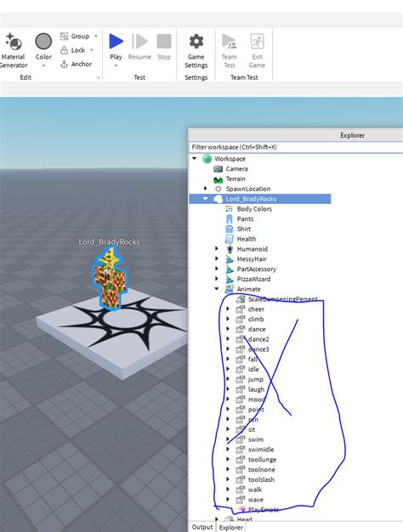This screenshot has width=403, height=532.
Task: Click the Color circle icon
Action: click(43, 42)
